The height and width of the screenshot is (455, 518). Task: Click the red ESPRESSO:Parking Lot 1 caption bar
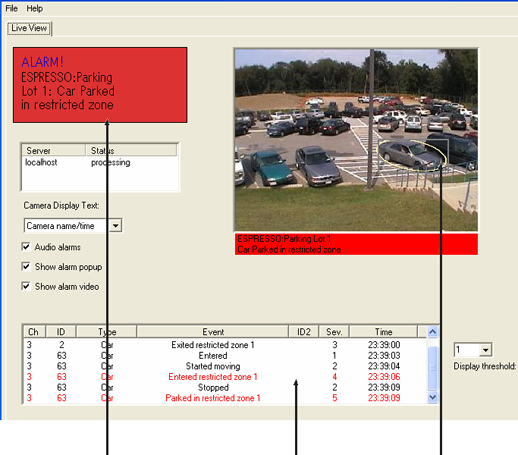pyautogui.click(x=356, y=244)
